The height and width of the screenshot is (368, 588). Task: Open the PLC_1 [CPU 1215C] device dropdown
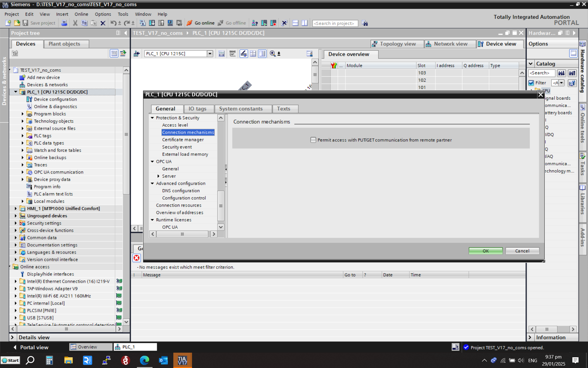tap(210, 54)
